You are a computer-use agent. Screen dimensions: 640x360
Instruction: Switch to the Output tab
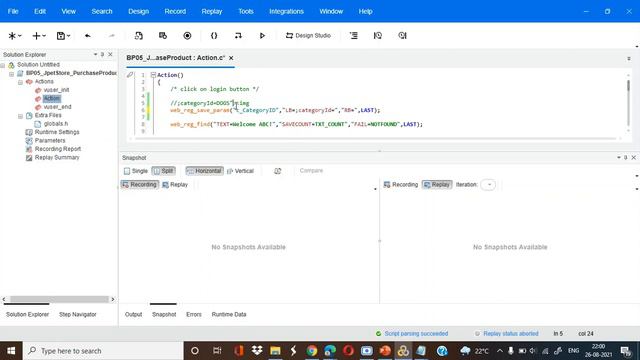[133, 314]
